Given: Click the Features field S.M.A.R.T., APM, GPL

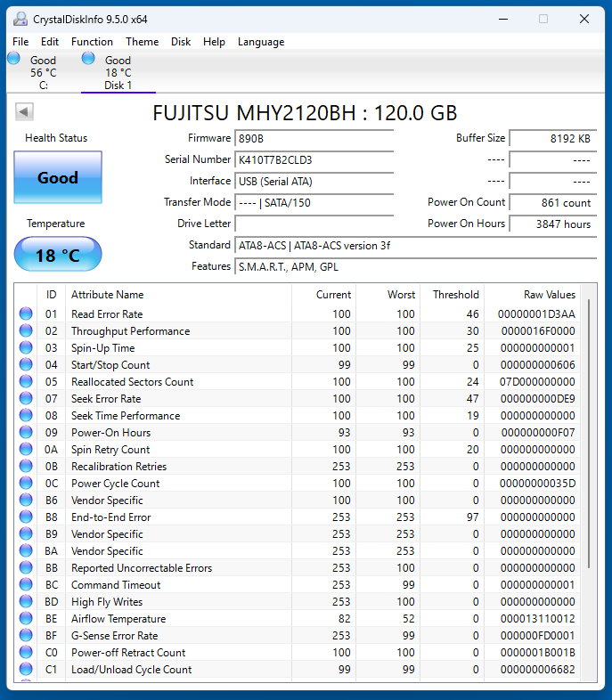Looking at the screenshot, I should pos(416,266).
